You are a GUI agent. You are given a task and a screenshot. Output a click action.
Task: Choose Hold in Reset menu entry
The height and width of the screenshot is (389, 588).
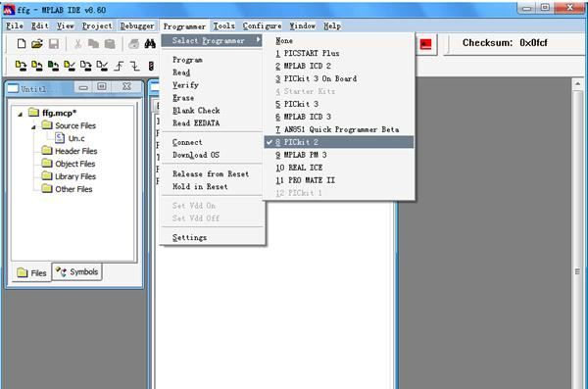(x=212, y=186)
